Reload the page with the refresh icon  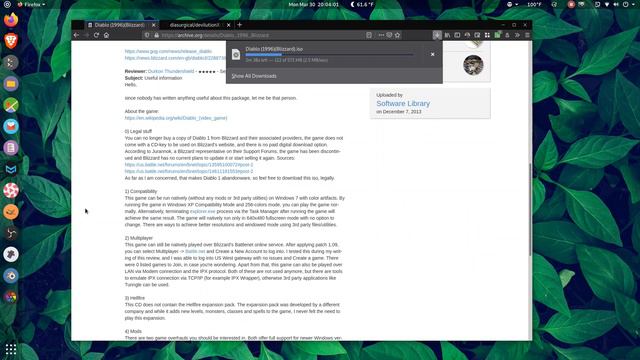tap(96, 35)
